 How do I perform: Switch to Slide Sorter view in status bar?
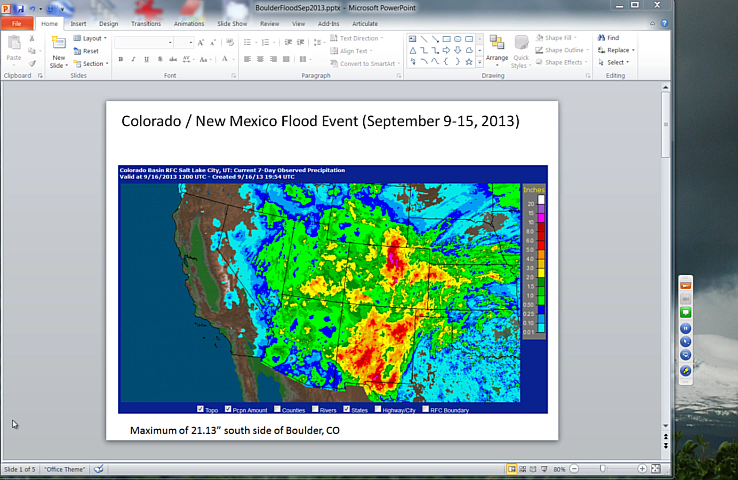[523, 469]
